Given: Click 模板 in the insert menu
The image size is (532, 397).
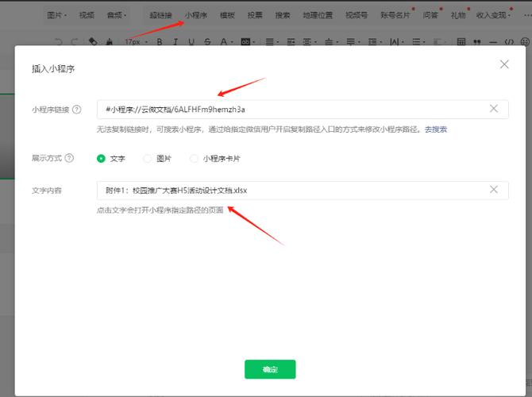Looking at the screenshot, I should click(x=227, y=15).
